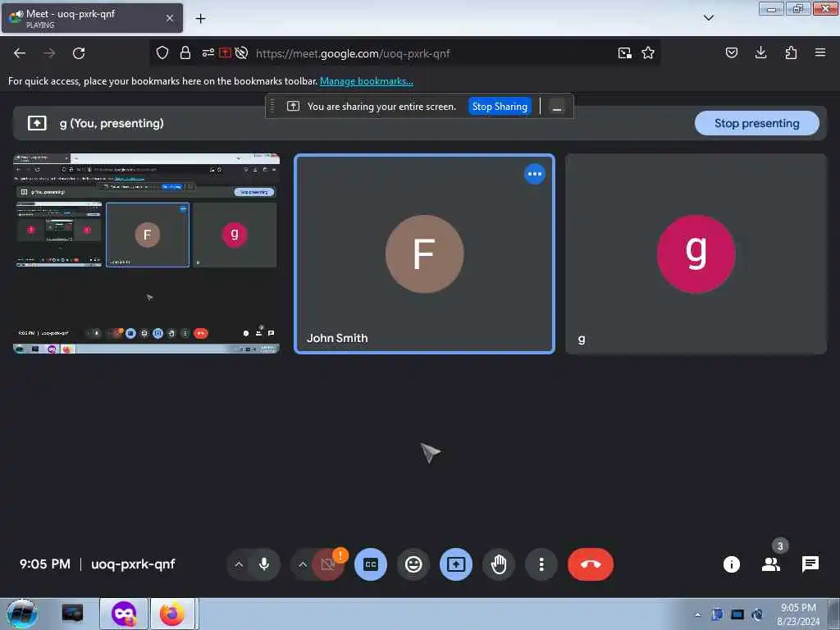Open the chat with everyone panel
Screen dimensions: 840x630
(x=810, y=564)
